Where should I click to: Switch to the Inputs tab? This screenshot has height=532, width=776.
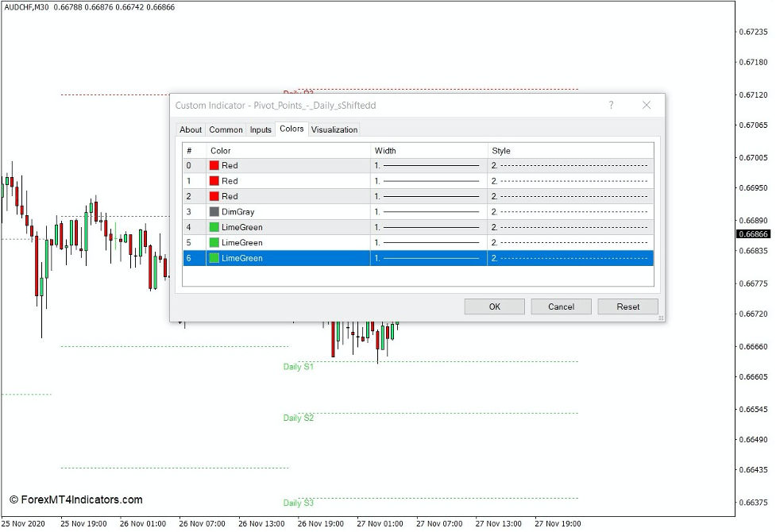click(x=261, y=129)
